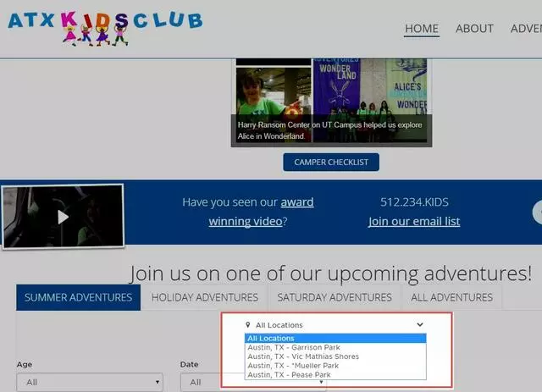This screenshot has width=542, height=392.
Task: Switch to HOLIDAY ADVENTURES tab
Action: (x=205, y=297)
